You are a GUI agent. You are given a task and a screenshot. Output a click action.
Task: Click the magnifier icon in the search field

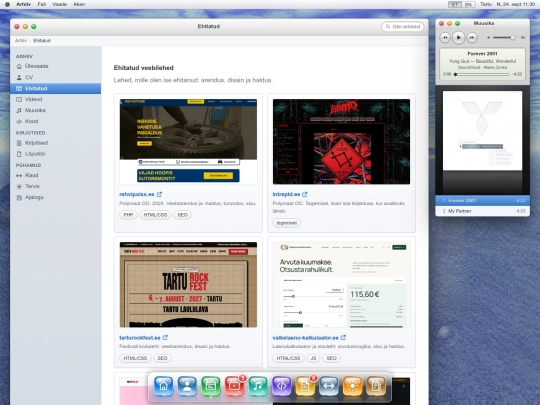click(388, 27)
